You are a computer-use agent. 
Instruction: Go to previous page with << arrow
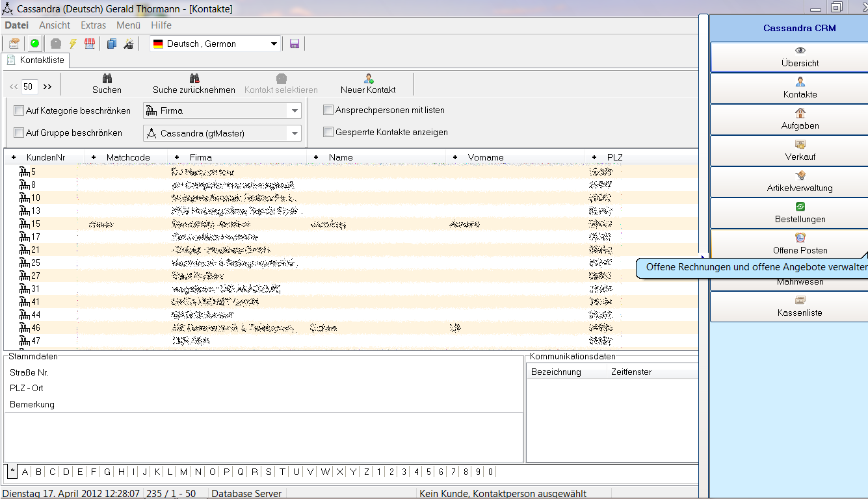click(14, 86)
